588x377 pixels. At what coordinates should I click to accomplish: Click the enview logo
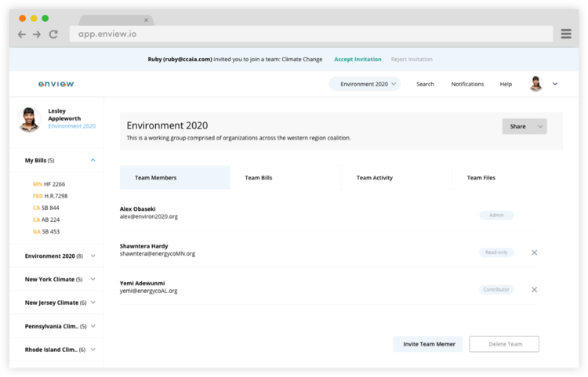(56, 84)
